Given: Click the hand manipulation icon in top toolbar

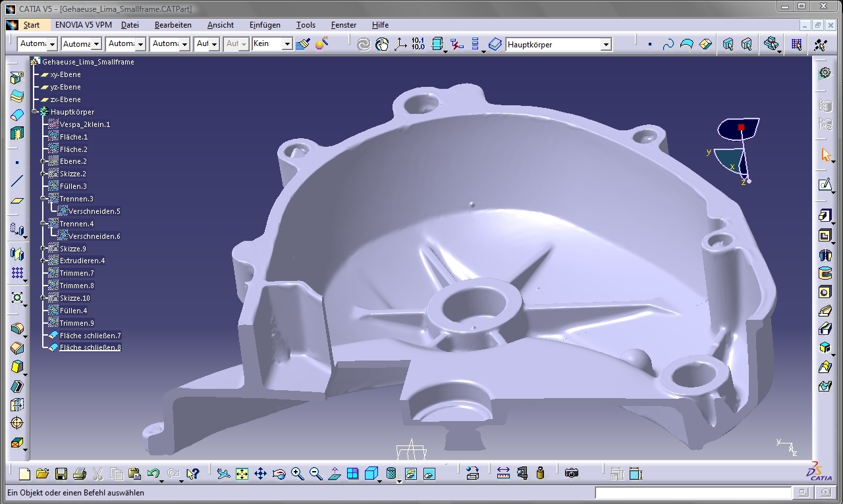Looking at the screenshot, I should (382, 44).
